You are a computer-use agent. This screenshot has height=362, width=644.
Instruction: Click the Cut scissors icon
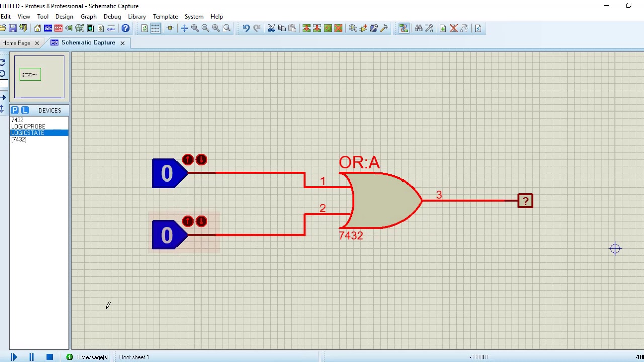(x=271, y=28)
